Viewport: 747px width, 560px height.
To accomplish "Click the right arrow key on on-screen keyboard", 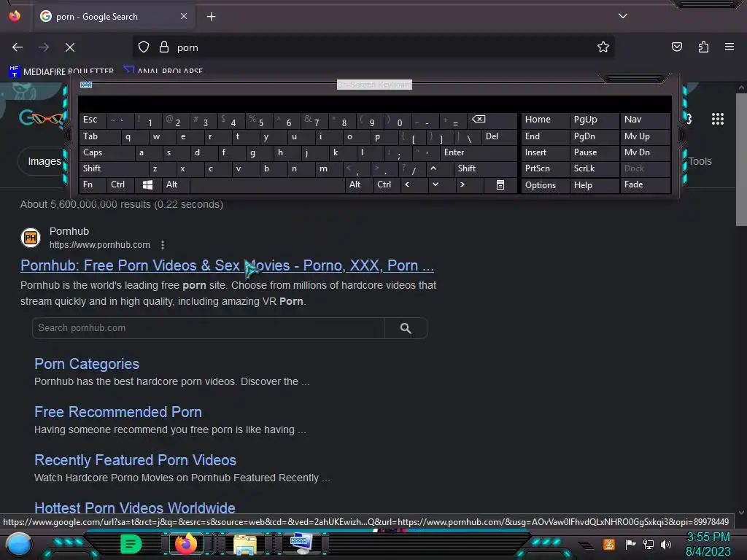I will [x=462, y=184].
